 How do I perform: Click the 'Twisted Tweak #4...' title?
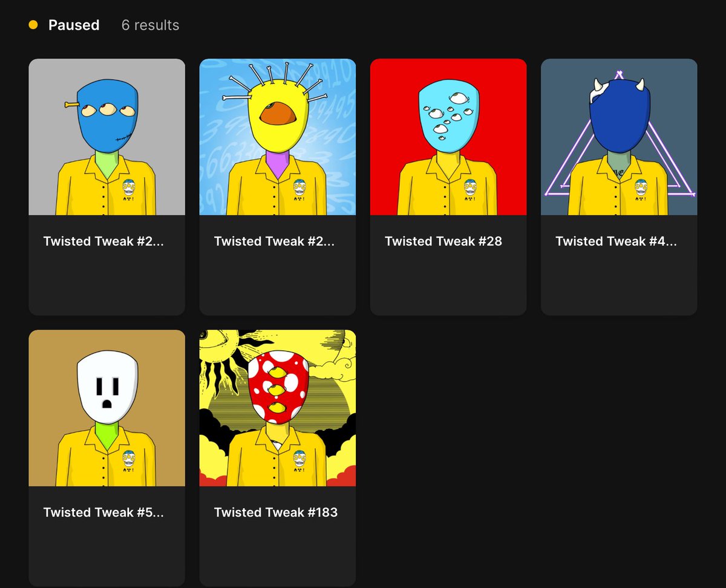point(616,241)
